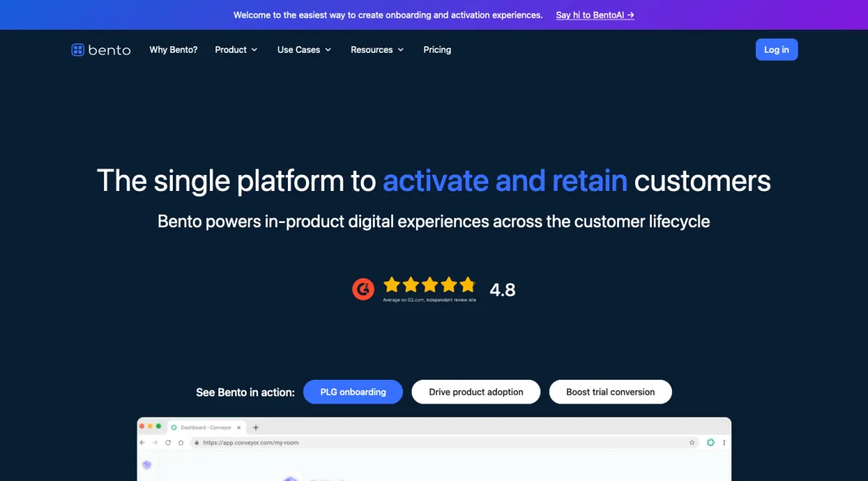Click the five gold rating stars

coord(430,284)
